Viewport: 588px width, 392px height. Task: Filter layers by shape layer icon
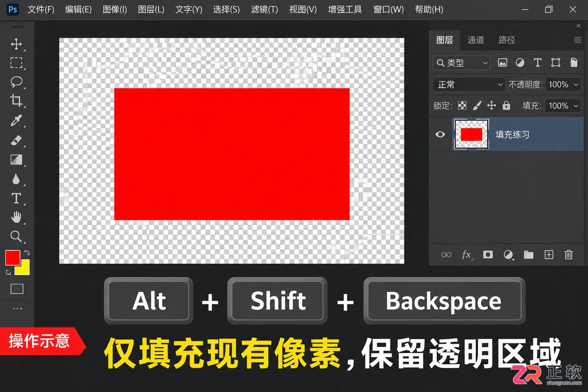[556, 62]
